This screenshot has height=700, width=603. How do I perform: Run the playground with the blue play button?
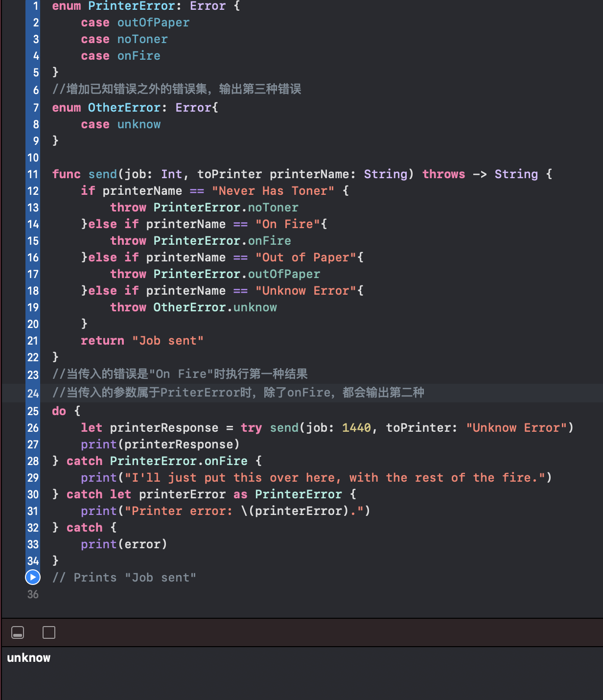click(x=33, y=577)
